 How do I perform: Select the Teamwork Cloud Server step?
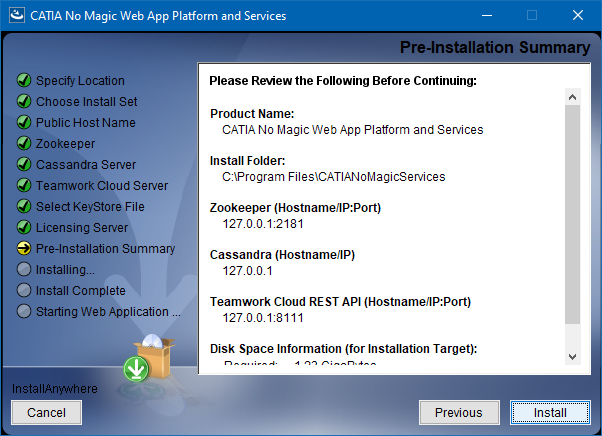(102, 186)
